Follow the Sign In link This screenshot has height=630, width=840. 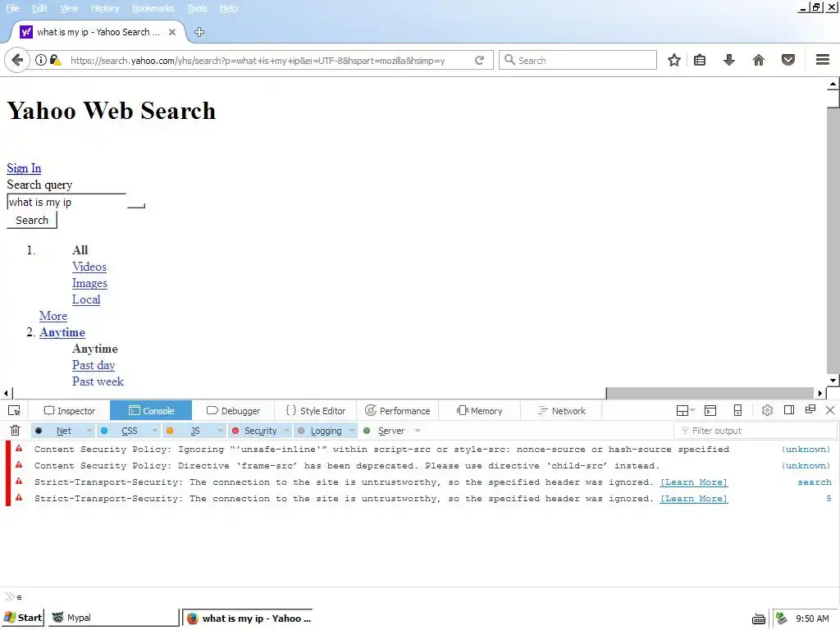pyautogui.click(x=24, y=168)
